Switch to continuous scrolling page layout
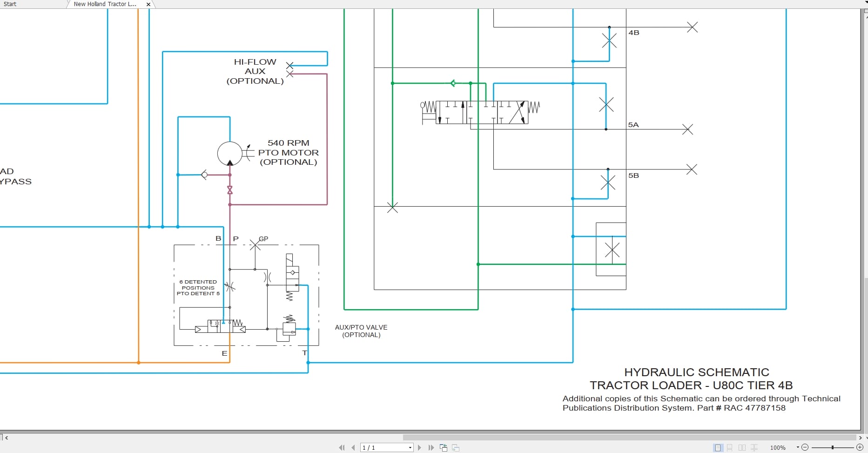The height and width of the screenshot is (453, 868). point(729,447)
